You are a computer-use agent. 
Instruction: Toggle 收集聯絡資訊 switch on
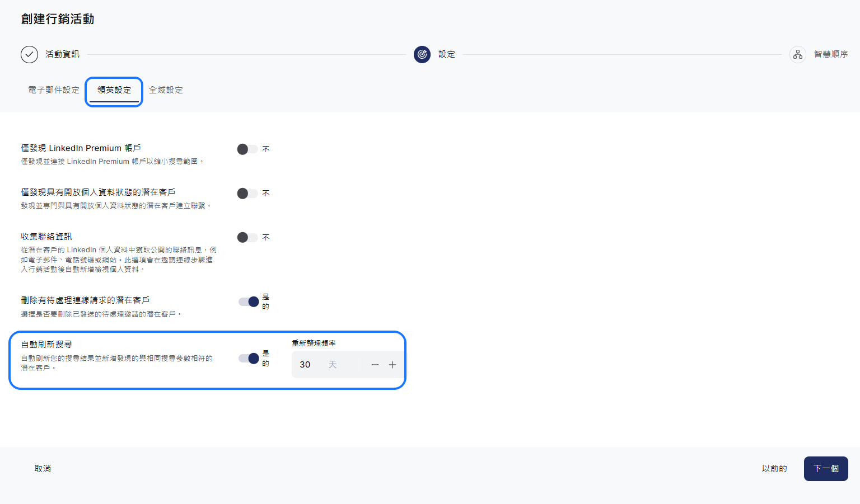(247, 238)
